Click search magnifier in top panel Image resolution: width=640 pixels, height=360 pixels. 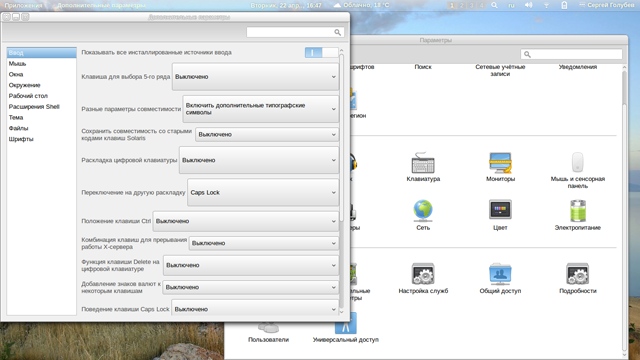click(494, 5)
